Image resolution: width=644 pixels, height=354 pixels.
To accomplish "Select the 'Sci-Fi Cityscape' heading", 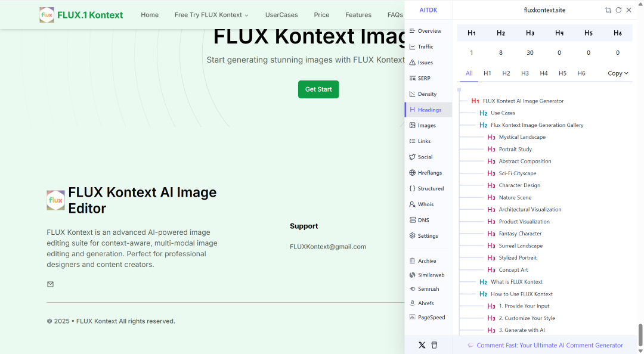I will point(518,173).
